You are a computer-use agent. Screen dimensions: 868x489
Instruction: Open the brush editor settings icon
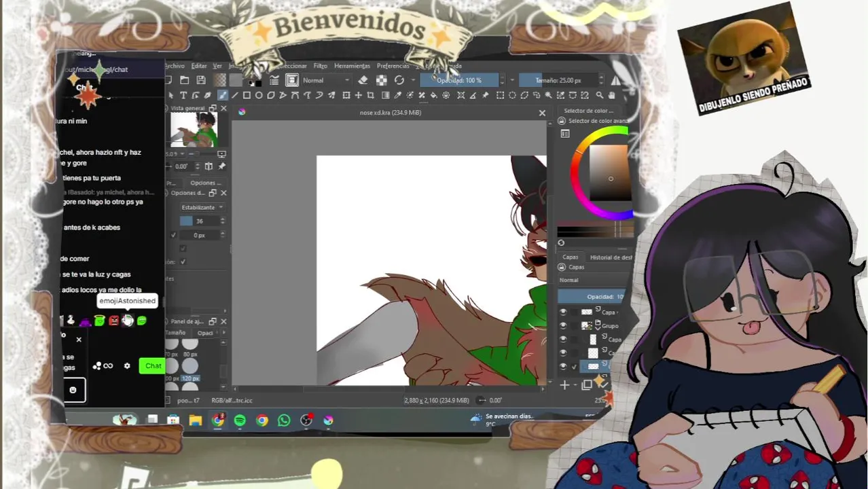pos(274,80)
